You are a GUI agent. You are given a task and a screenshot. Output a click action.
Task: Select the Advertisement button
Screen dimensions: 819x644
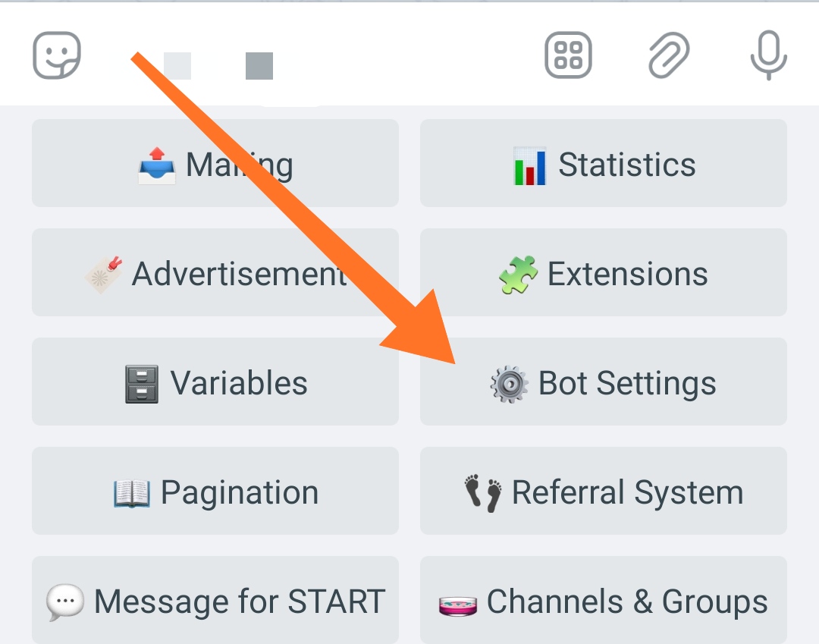tap(215, 272)
